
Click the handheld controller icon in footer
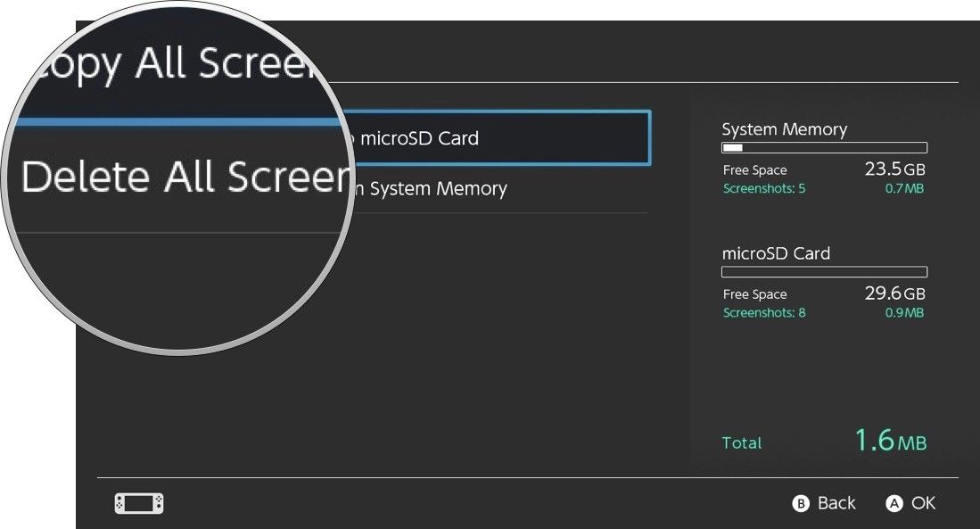[x=139, y=504]
